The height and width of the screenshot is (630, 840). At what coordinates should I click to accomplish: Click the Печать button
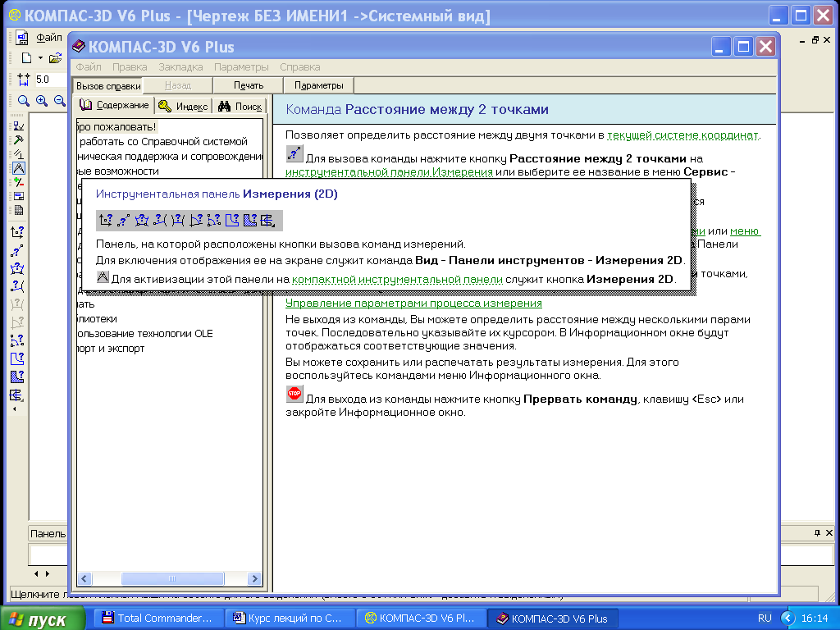(249, 85)
